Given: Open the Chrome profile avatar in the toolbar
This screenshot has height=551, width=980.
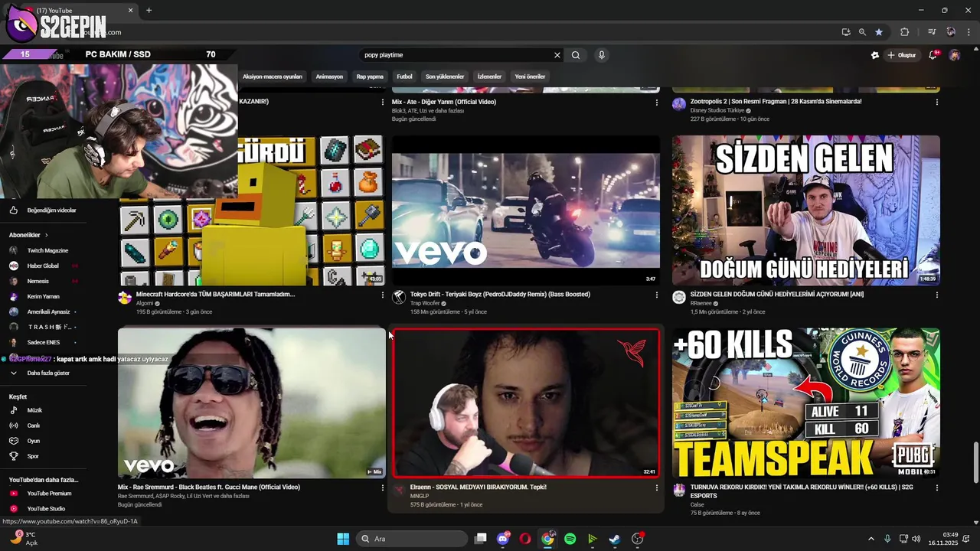Looking at the screenshot, I should tap(951, 32).
